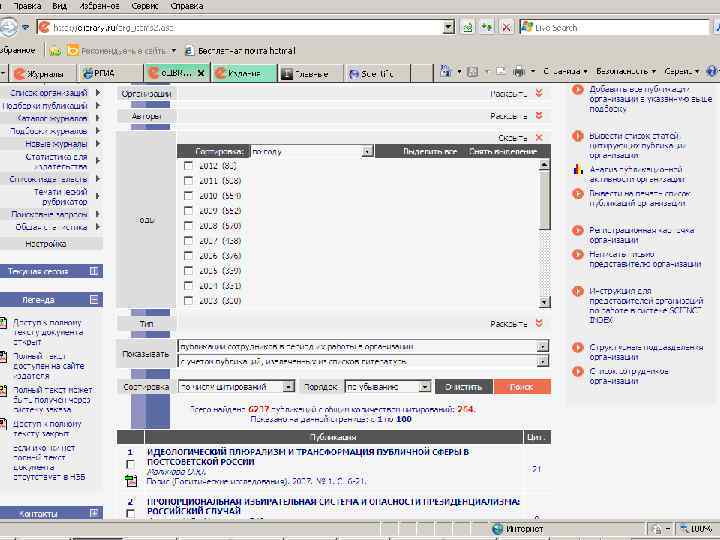Image resolution: width=720 pixels, height=540 pixels.
Task: Open 'по убыванию' order dropdown
Action: click(425, 387)
